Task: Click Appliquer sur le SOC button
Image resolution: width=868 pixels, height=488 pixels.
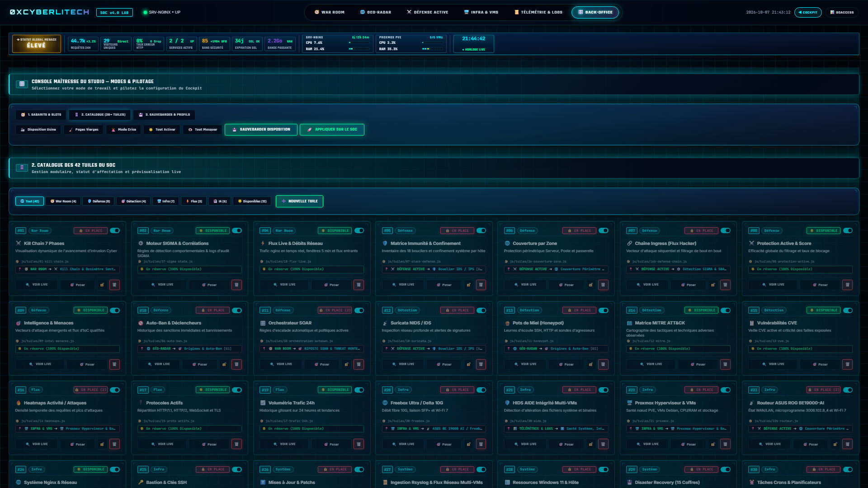Action: coord(332,130)
